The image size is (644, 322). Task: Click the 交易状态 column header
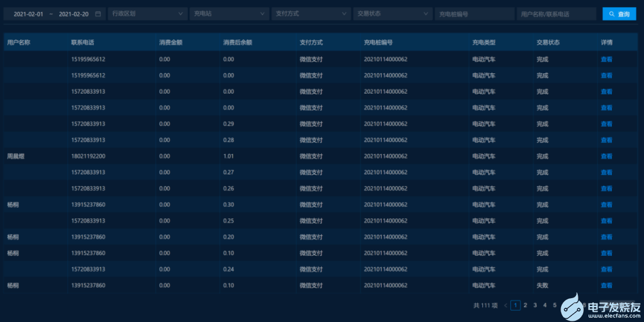pyautogui.click(x=548, y=43)
